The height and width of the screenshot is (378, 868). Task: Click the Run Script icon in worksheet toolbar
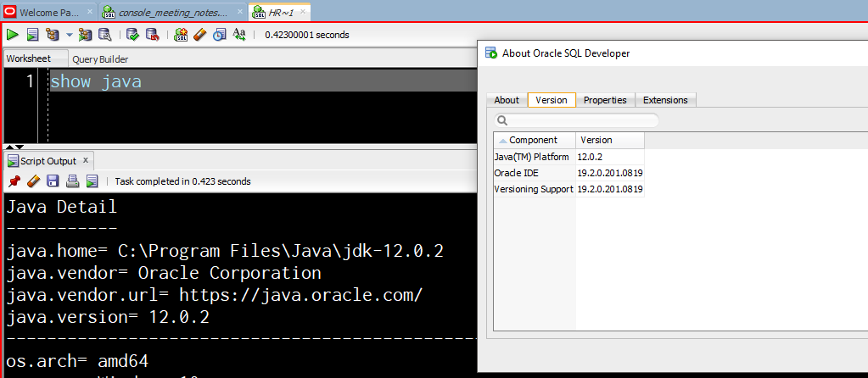pyautogui.click(x=32, y=35)
